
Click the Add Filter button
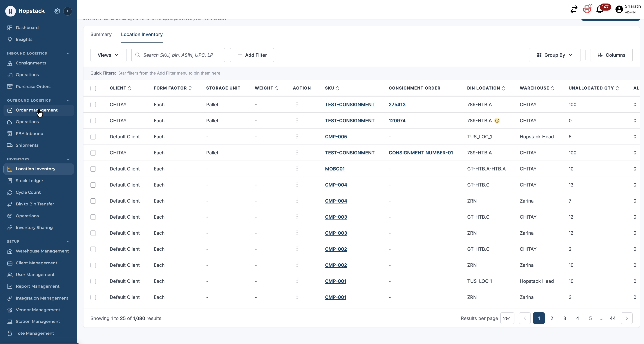pyautogui.click(x=252, y=55)
